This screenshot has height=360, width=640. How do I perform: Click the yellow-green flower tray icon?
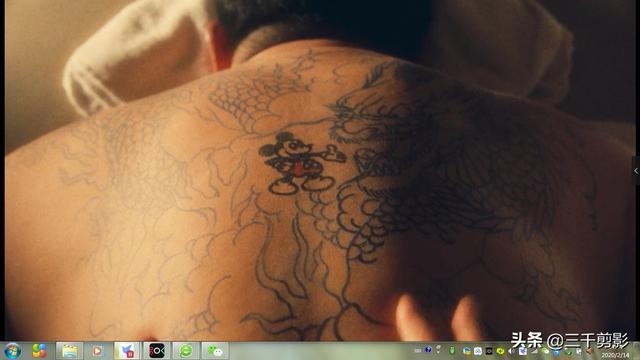(x=500, y=351)
